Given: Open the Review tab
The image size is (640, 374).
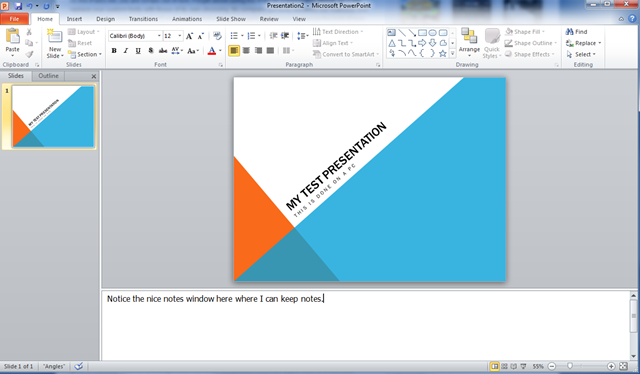Looking at the screenshot, I should (269, 19).
